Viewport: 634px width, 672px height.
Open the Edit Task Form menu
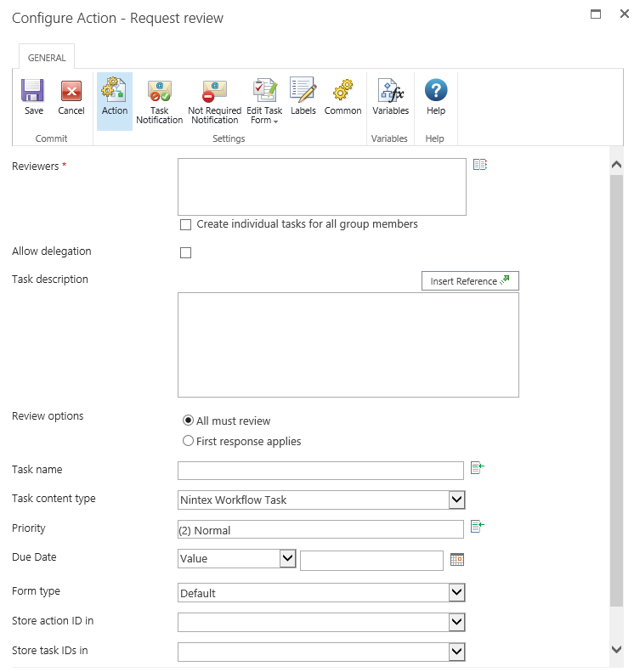click(x=264, y=101)
